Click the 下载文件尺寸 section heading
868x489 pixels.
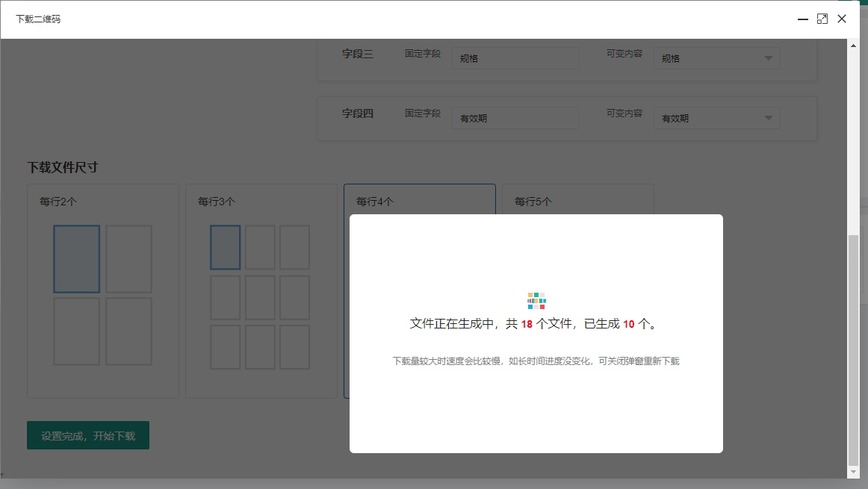pyautogui.click(x=63, y=167)
